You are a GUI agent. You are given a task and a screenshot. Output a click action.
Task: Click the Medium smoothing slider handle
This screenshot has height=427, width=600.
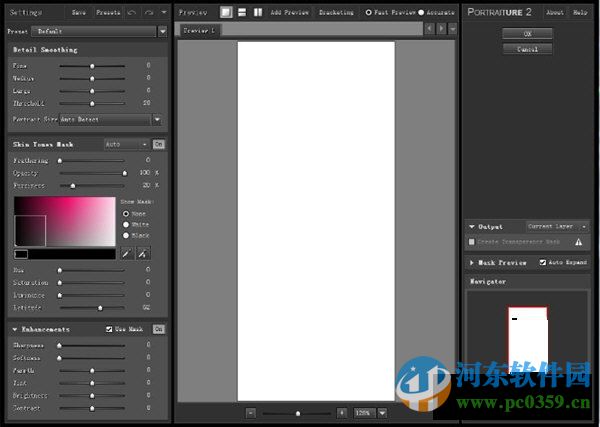(92, 79)
